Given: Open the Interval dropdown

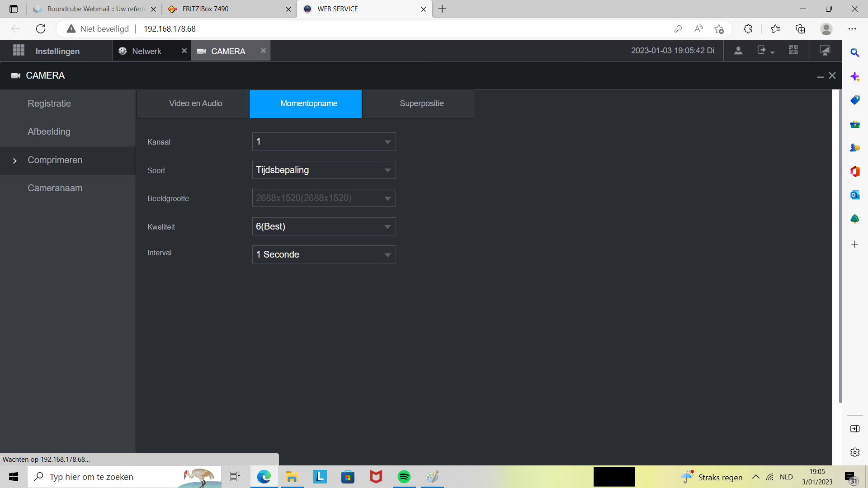Looking at the screenshot, I should 324,255.
